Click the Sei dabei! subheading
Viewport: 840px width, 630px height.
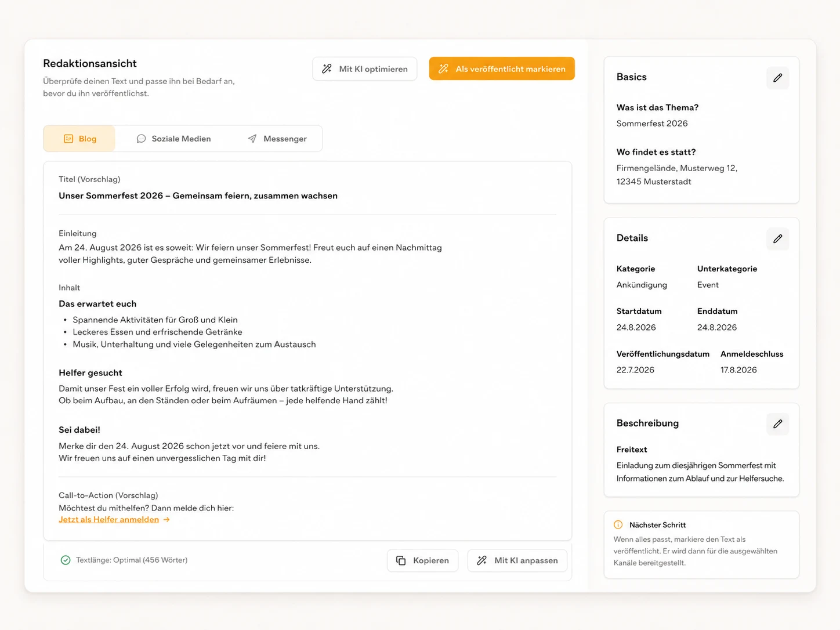click(x=79, y=430)
